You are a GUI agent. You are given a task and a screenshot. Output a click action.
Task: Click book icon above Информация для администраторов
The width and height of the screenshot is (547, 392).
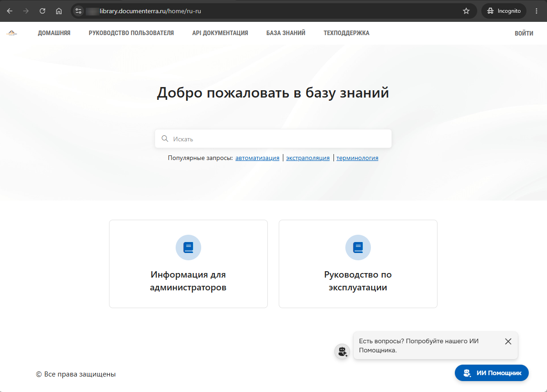(188, 248)
